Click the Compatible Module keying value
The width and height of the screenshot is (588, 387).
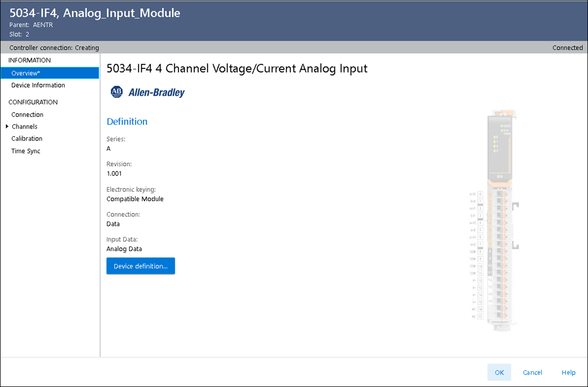click(135, 199)
